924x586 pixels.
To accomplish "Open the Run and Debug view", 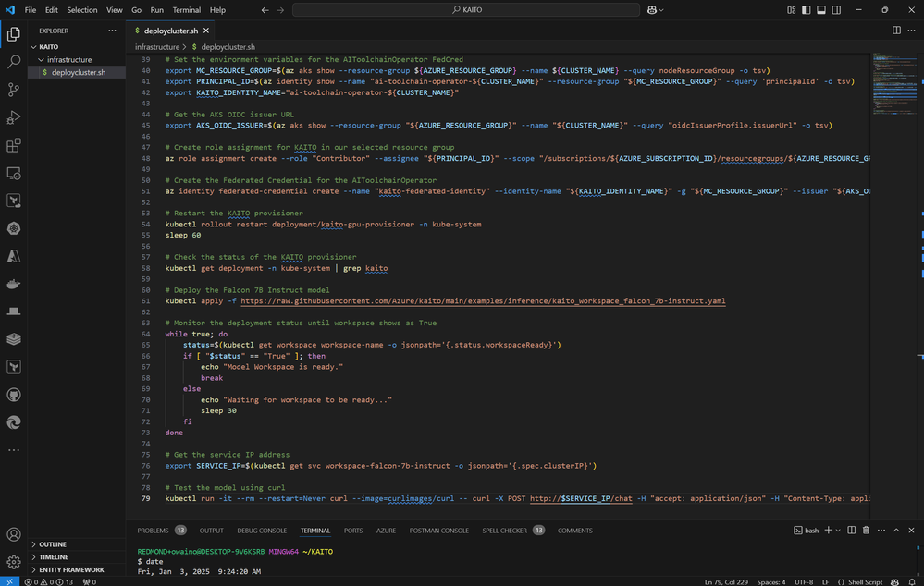I will (x=14, y=117).
